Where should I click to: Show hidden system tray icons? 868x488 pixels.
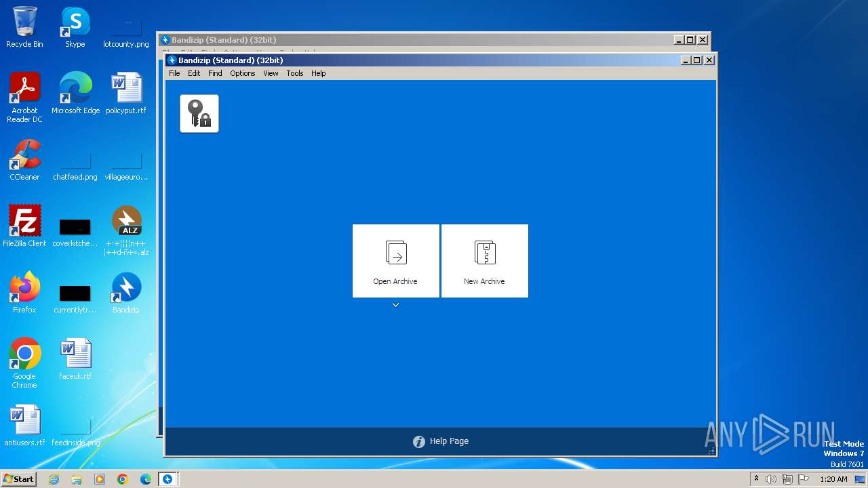tap(757, 479)
